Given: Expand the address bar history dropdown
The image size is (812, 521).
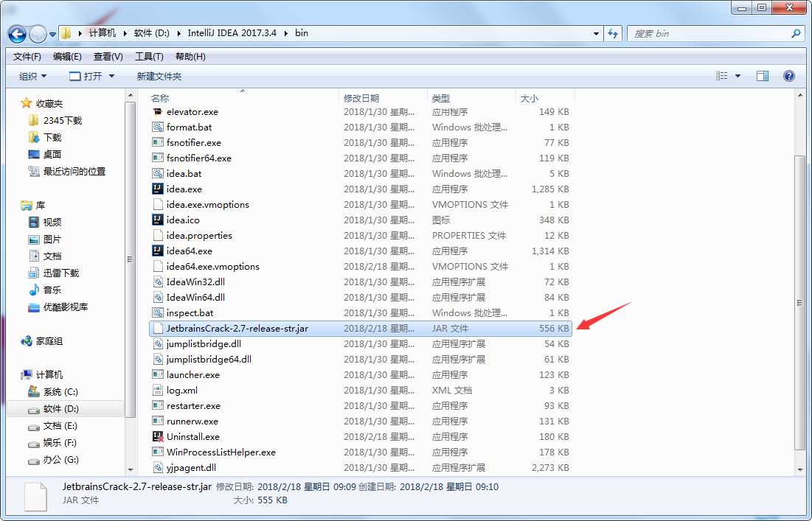Looking at the screenshot, I should [x=596, y=34].
